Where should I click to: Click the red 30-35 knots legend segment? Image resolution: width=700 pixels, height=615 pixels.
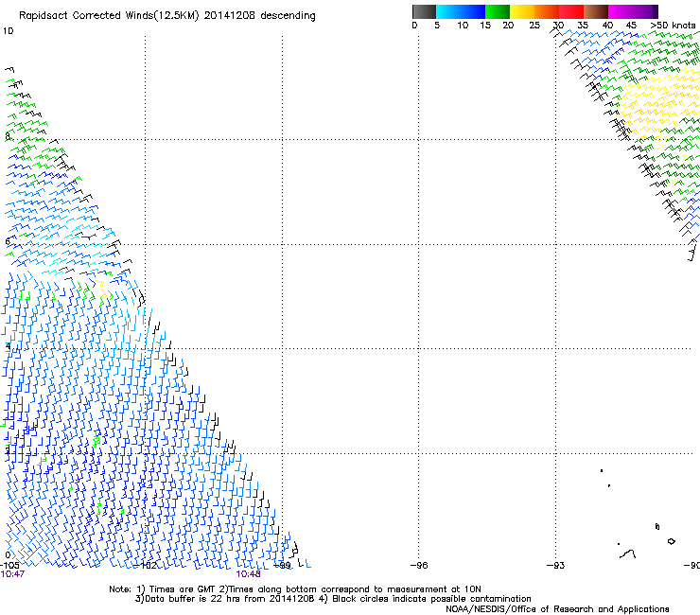(x=571, y=11)
